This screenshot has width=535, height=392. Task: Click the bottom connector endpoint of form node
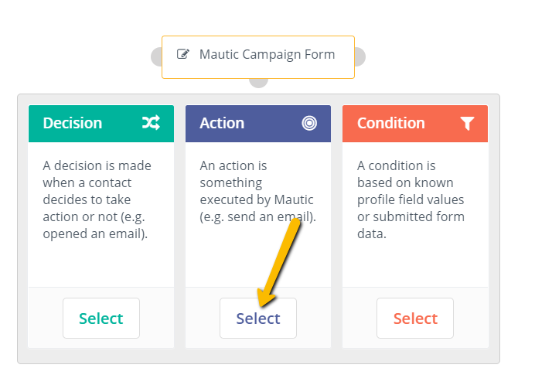259,83
